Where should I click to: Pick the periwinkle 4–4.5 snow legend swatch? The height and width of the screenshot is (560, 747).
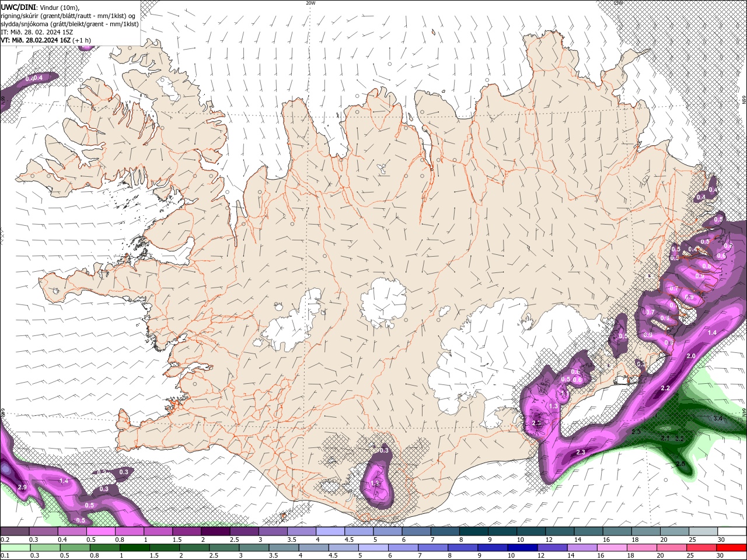click(x=331, y=531)
